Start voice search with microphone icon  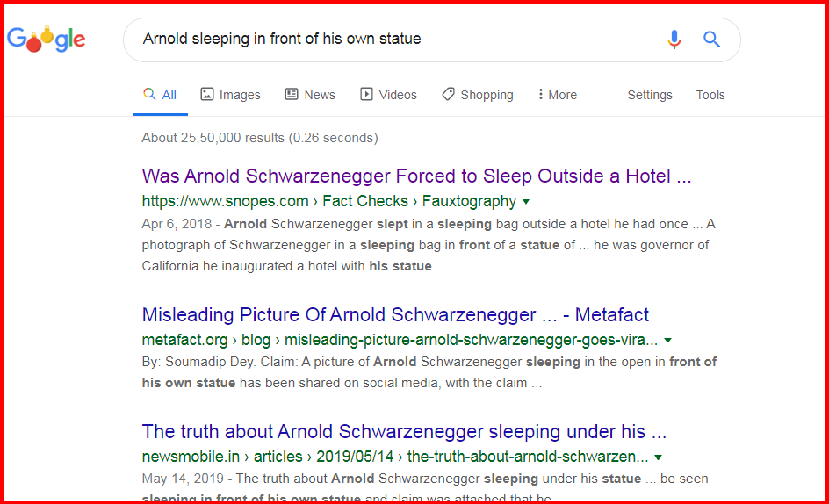[x=674, y=40]
